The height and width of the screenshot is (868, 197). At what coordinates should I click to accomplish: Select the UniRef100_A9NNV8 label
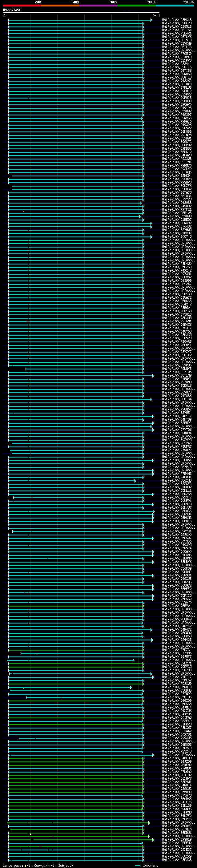tap(177, 369)
